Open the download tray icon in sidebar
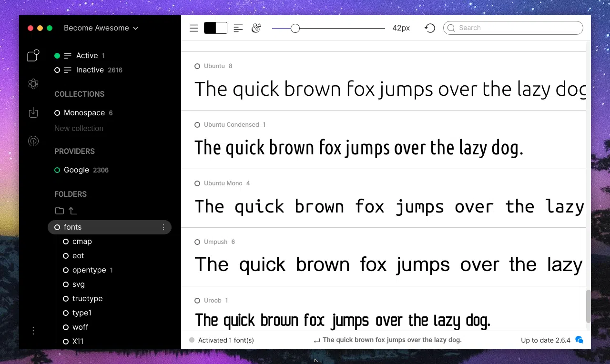The width and height of the screenshot is (610, 364). (x=33, y=113)
